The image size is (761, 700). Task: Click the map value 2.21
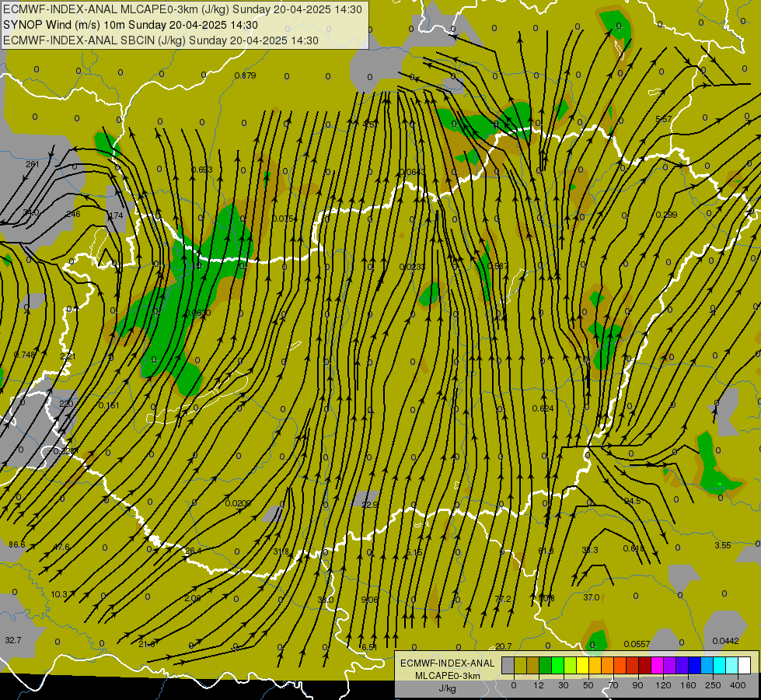68,356
